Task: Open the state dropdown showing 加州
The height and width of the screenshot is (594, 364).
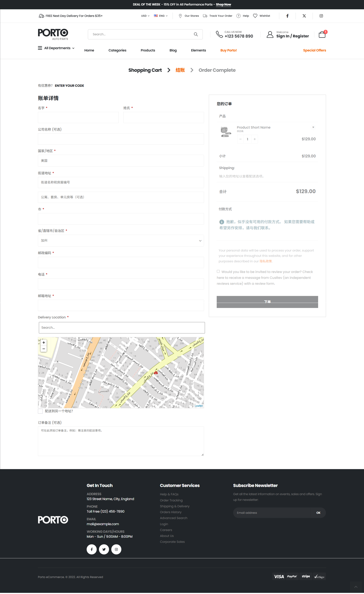Action: click(x=121, y=241)
